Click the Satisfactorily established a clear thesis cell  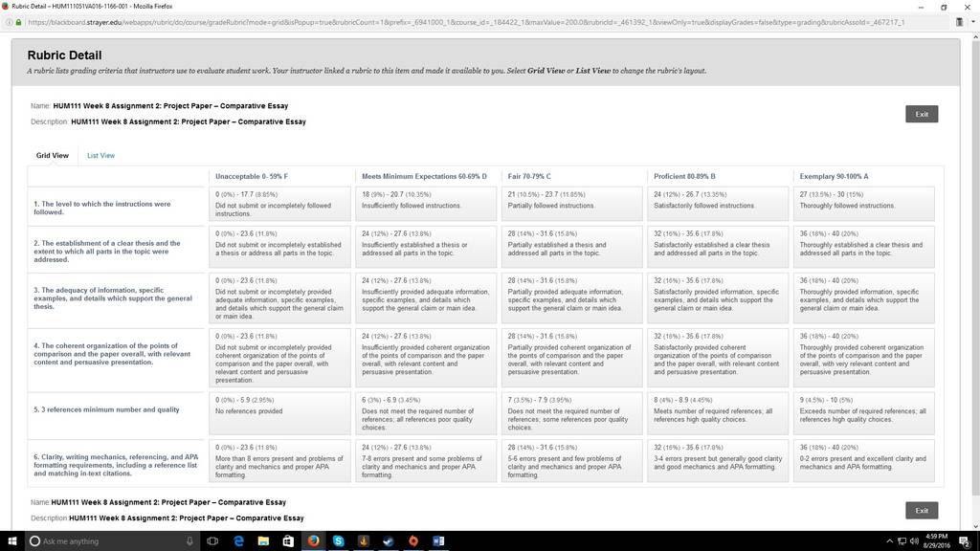pyautogui.click(x=718, y=247)
